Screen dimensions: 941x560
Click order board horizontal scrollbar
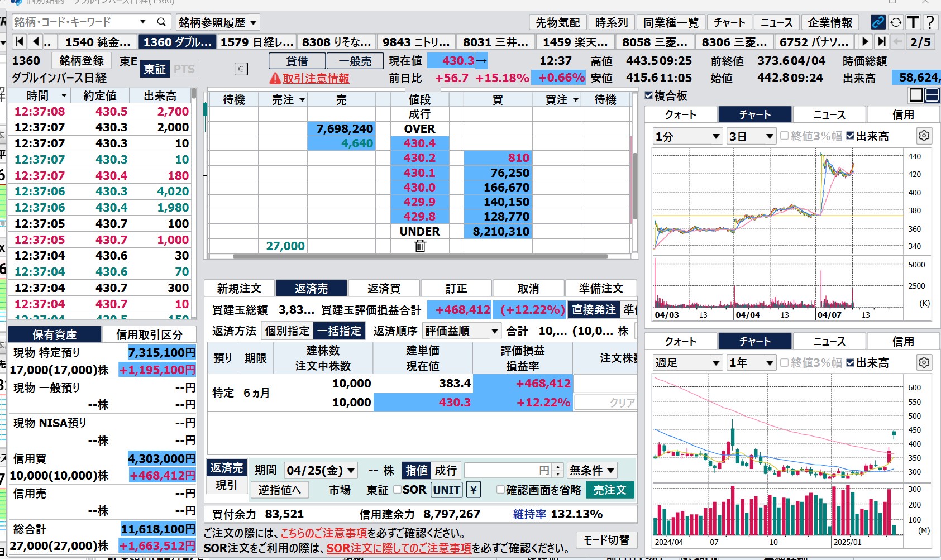click(x=420, y=256)
